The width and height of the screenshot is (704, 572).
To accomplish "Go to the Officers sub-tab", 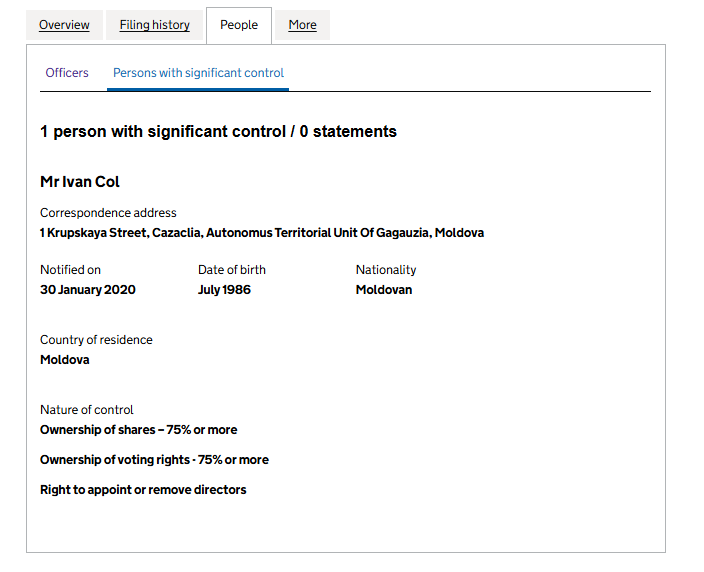I will coord(67,73).
